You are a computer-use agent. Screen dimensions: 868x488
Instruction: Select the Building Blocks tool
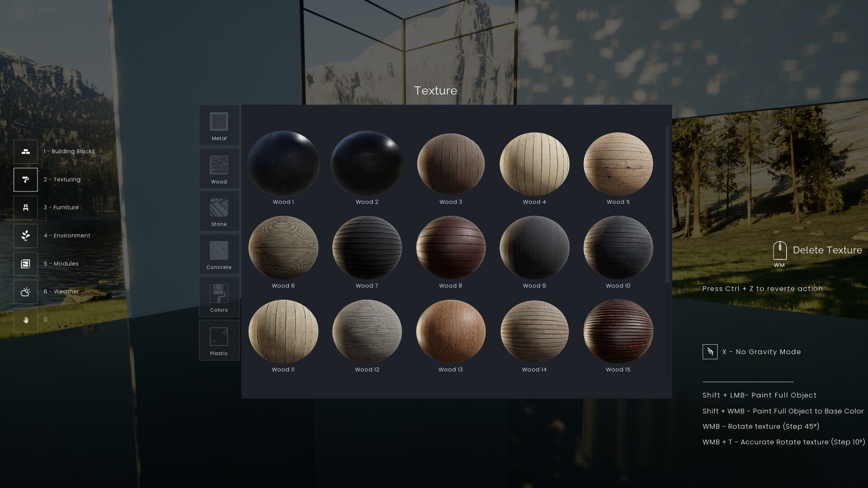point(25,151)
